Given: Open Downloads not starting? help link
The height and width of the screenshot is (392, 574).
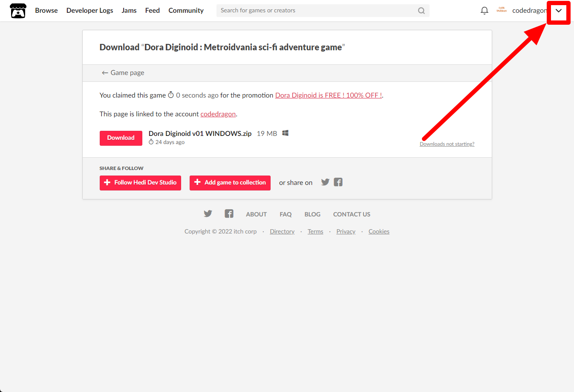Looking at the screenshot, I should pos(447,144).
